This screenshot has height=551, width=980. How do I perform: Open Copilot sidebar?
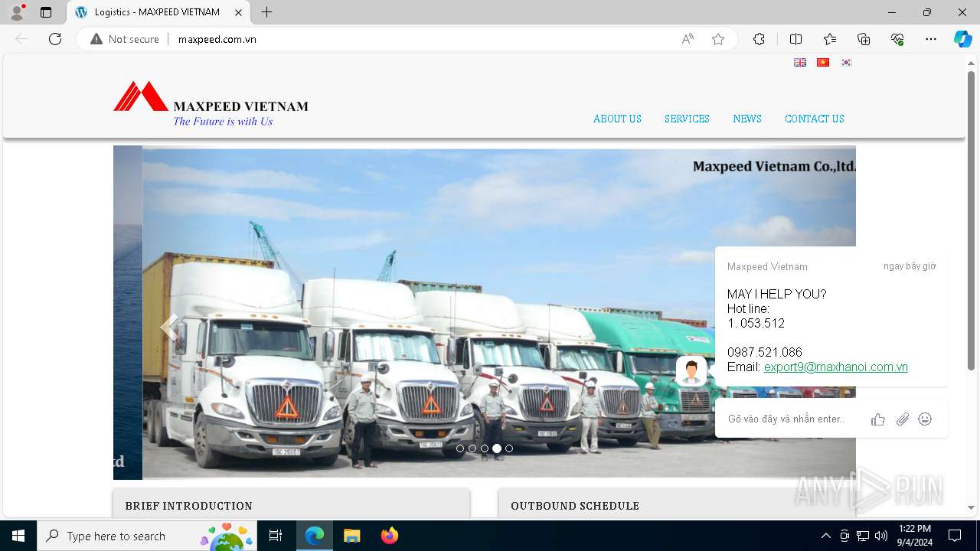[x=962, y=39]
